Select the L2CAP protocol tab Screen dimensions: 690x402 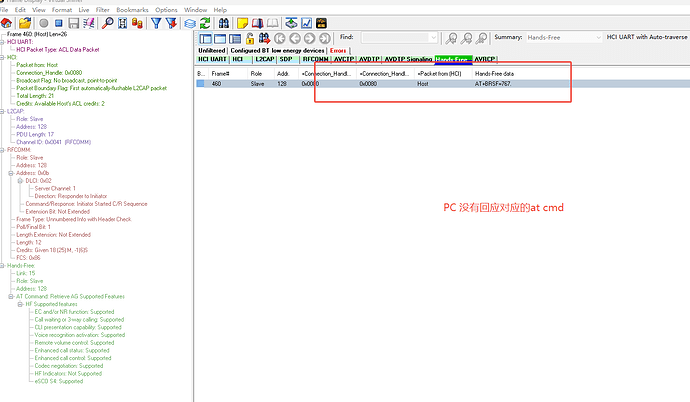tap(265, 59)
